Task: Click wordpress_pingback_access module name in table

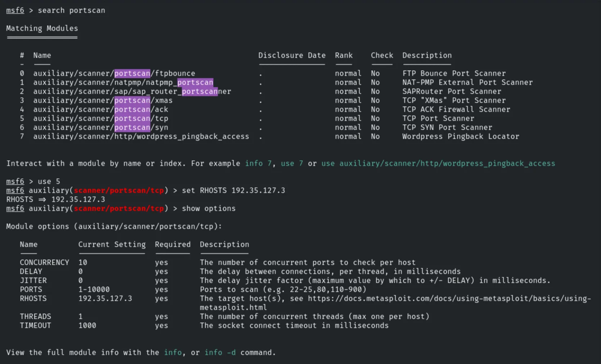Action: [141, 136]
